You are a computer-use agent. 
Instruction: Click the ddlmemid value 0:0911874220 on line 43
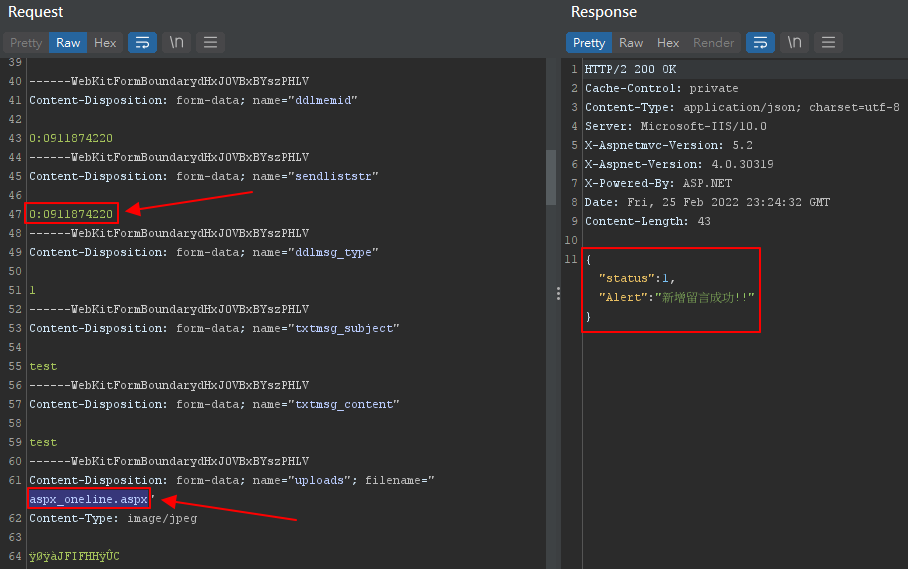point(71,138)
